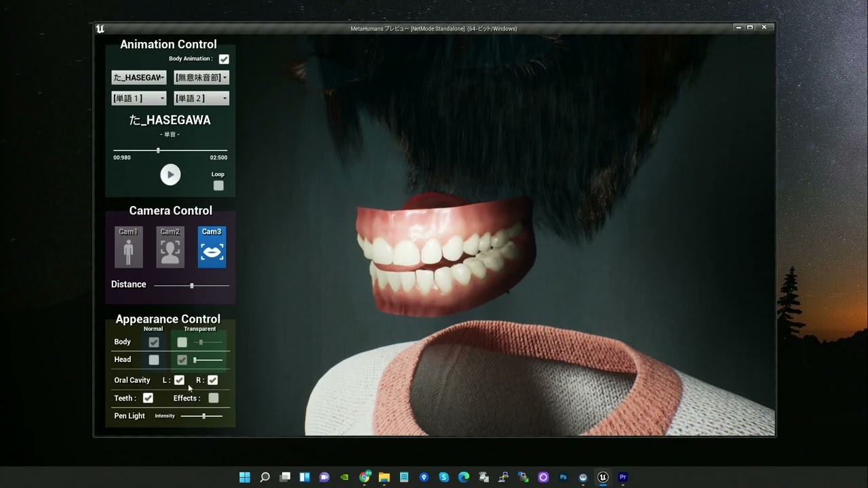Open File Explorer from taskbar
This screenshot has height=488, width=868.
click(384, 477)
